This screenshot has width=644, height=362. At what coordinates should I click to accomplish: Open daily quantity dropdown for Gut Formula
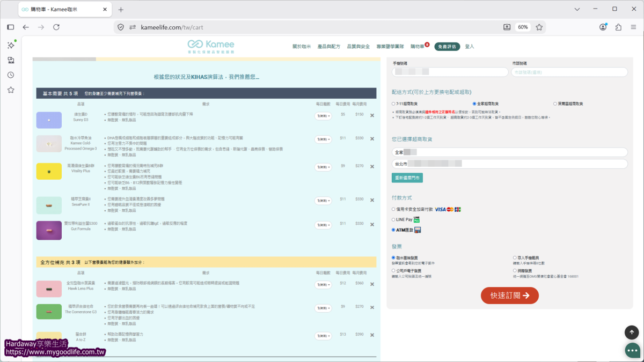coord(323,224)
